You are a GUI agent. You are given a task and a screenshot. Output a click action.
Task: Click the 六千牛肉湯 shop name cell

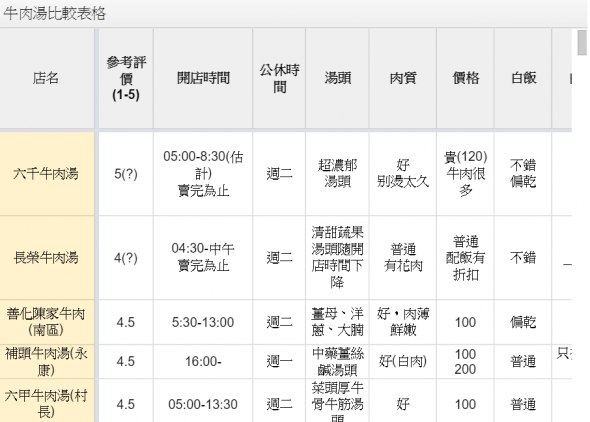click(47, 173)
